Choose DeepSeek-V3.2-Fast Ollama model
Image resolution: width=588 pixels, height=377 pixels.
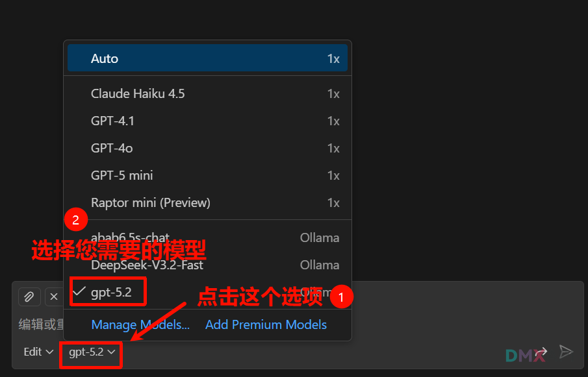[207, 265]
